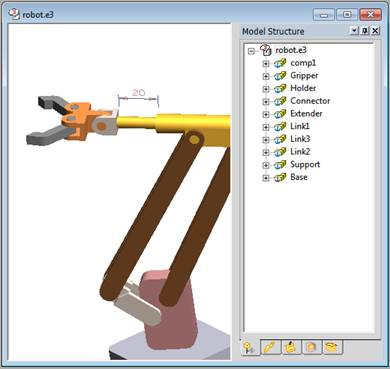Collapse the robot.e3 root node

tap(251, 51)
